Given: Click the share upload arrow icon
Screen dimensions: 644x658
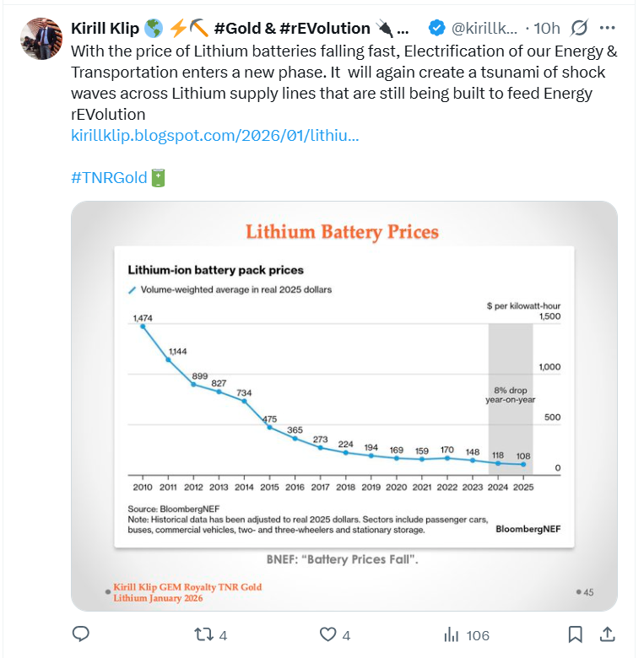Looking at the screenshot, I should coord(607,634).
